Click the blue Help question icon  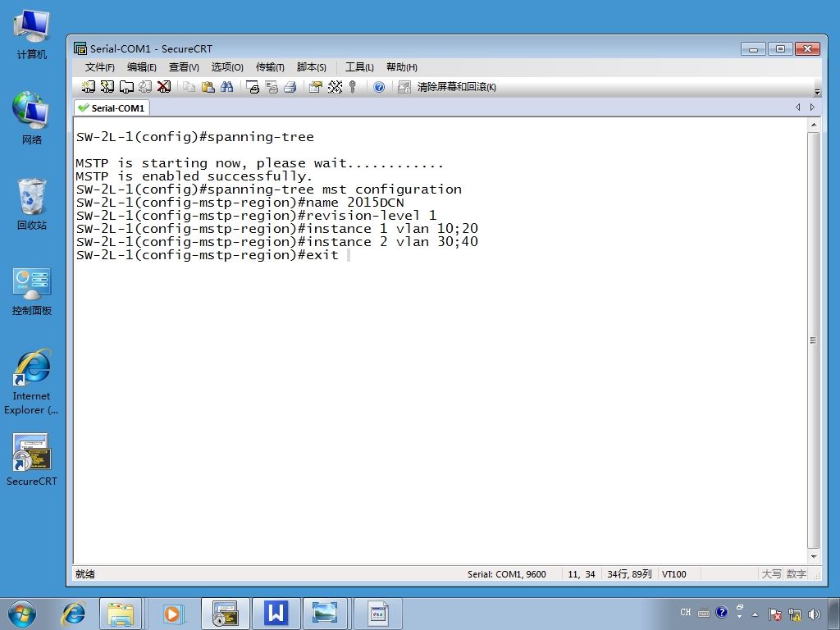[379, 86]
